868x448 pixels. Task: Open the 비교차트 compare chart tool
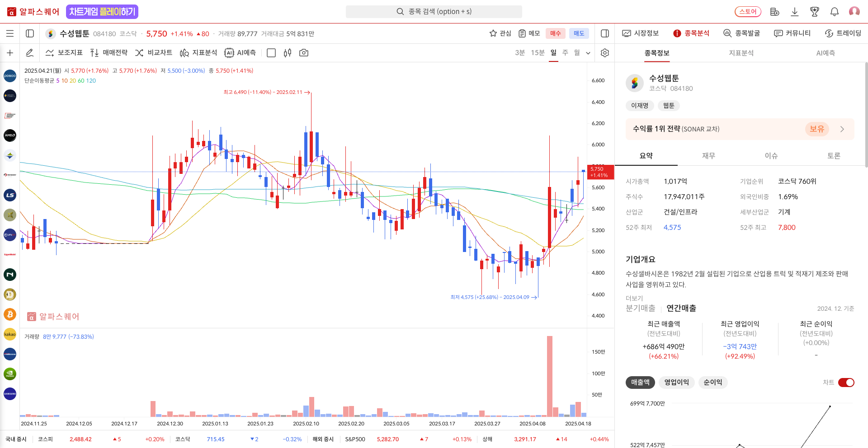click(154, 53)
